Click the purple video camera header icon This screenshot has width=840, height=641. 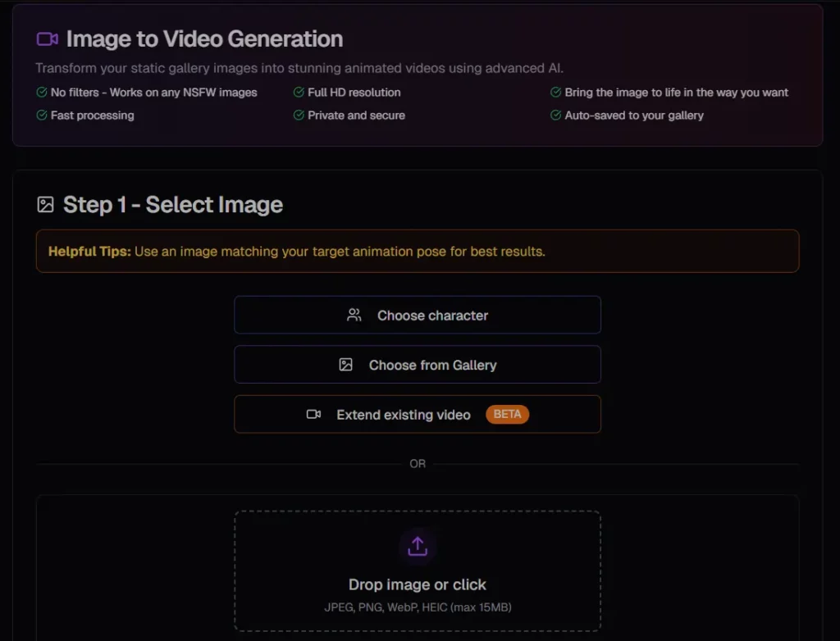click(x=47, y=39)
